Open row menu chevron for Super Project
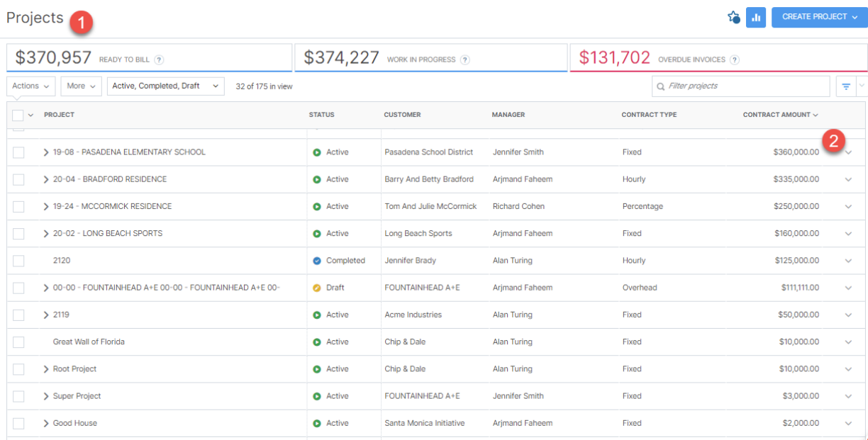 [x=848, y=396]
